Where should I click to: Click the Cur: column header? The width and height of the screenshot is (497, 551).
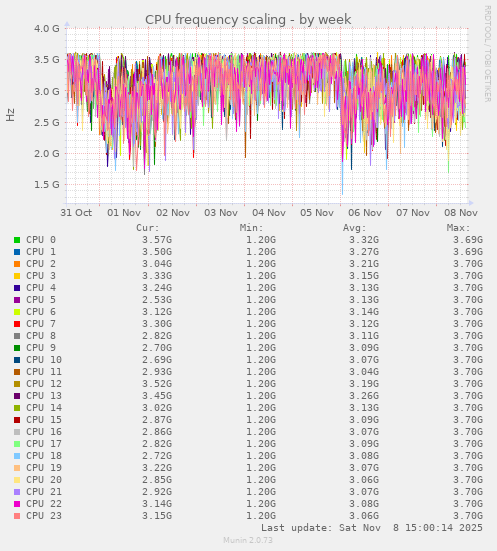click(148, 228)
